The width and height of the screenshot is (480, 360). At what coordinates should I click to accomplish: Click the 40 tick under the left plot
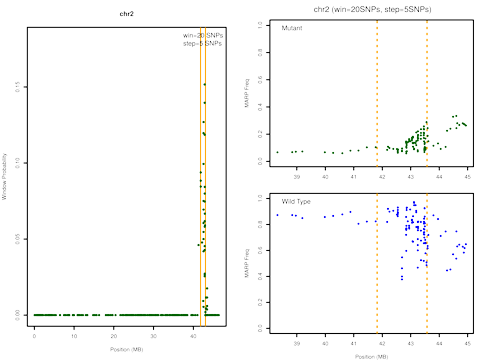(x=193, y=336)
